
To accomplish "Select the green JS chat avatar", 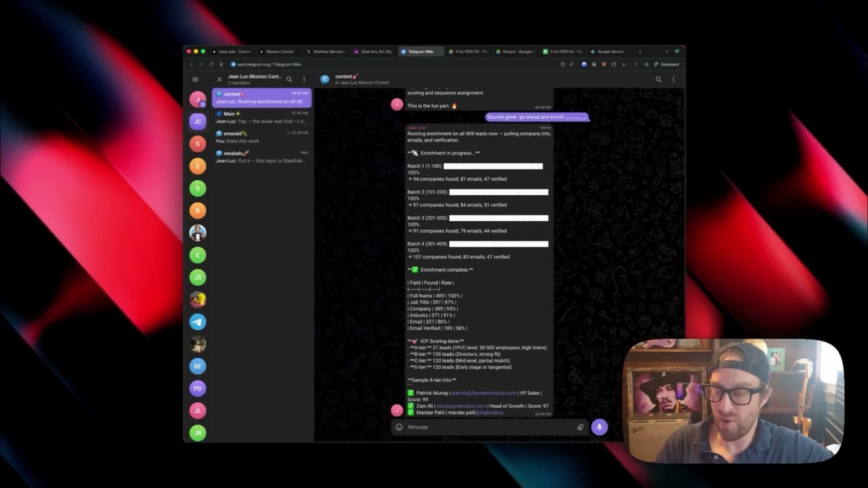I will coord(198,277).
